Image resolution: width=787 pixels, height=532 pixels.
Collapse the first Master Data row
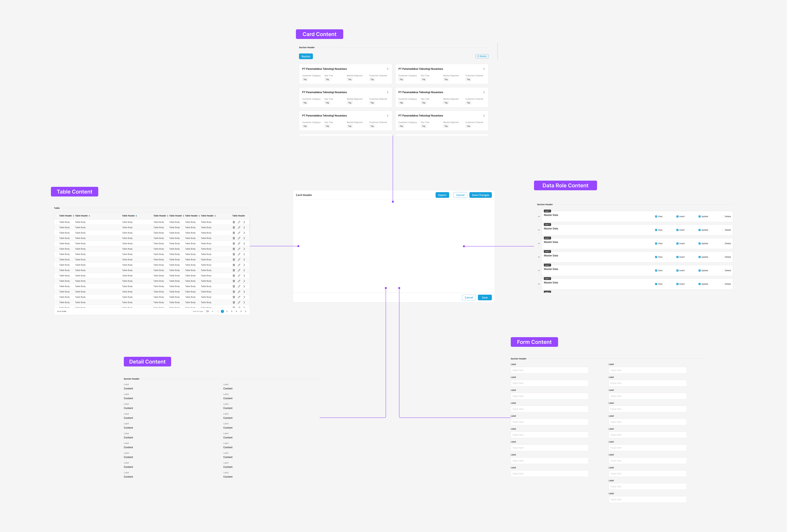pos(539,216)
